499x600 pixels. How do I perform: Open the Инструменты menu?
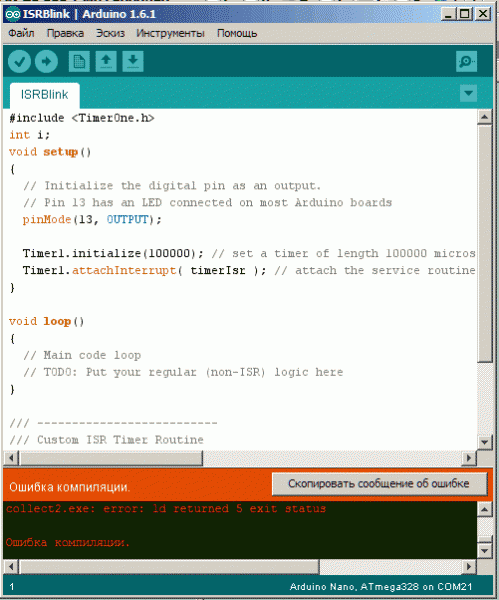coord(170,33)
